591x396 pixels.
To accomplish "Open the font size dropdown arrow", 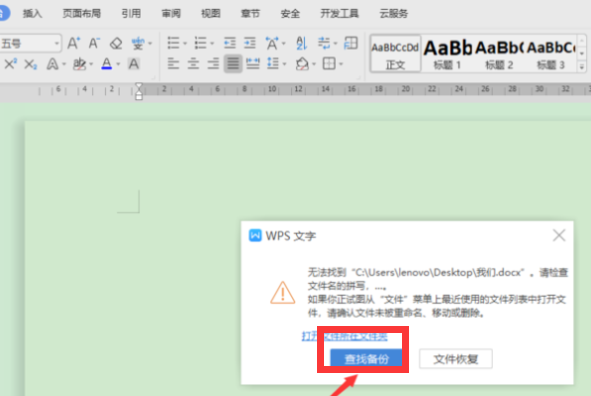I will (57, 44).
